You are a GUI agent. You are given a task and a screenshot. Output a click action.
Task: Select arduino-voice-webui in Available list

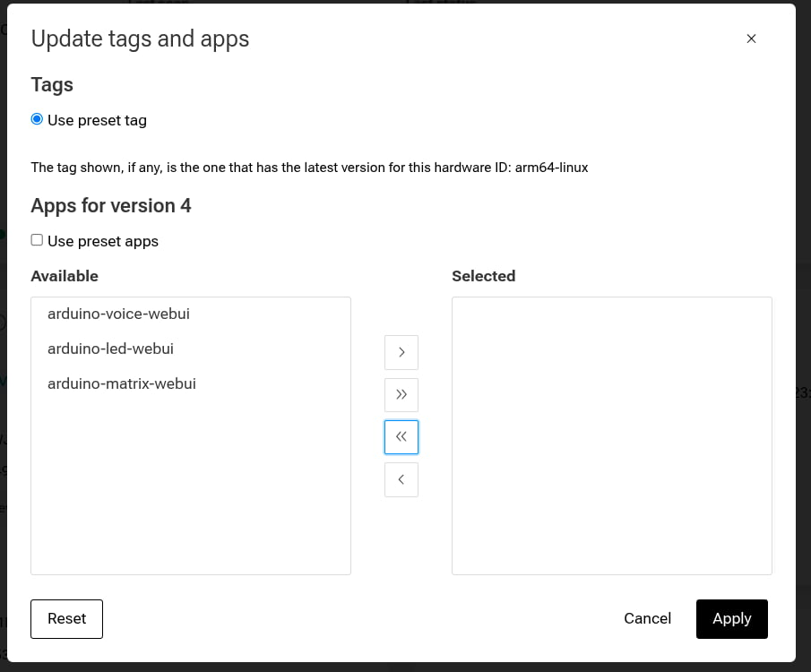(x=118, y=314)
